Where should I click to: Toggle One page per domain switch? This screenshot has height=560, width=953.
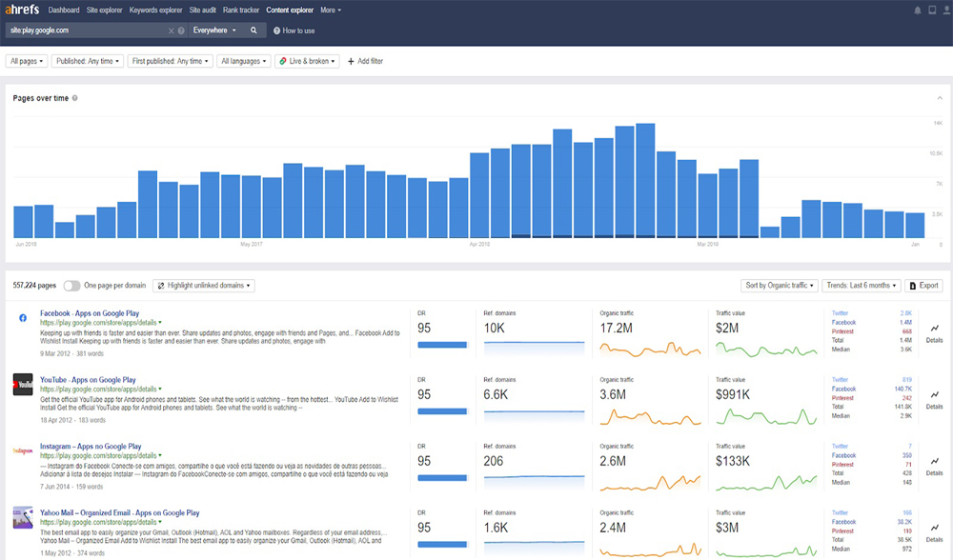(x=71, y=286)
